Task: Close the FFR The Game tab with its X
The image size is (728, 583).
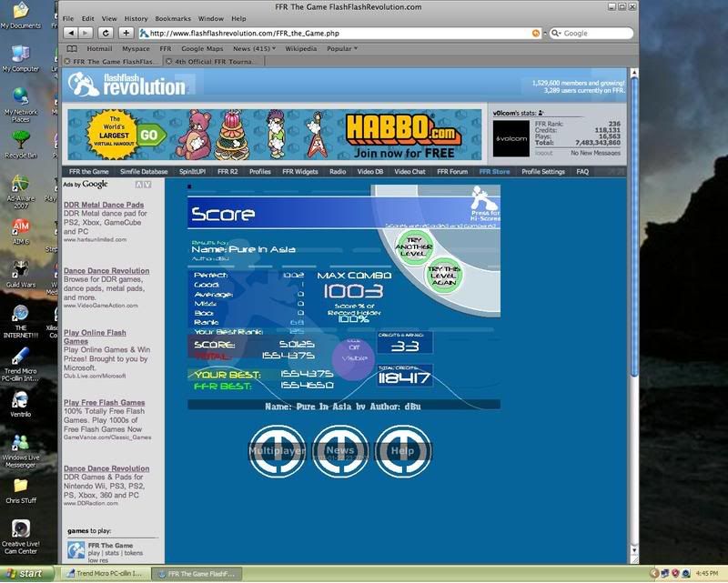Action: point(67,61)
